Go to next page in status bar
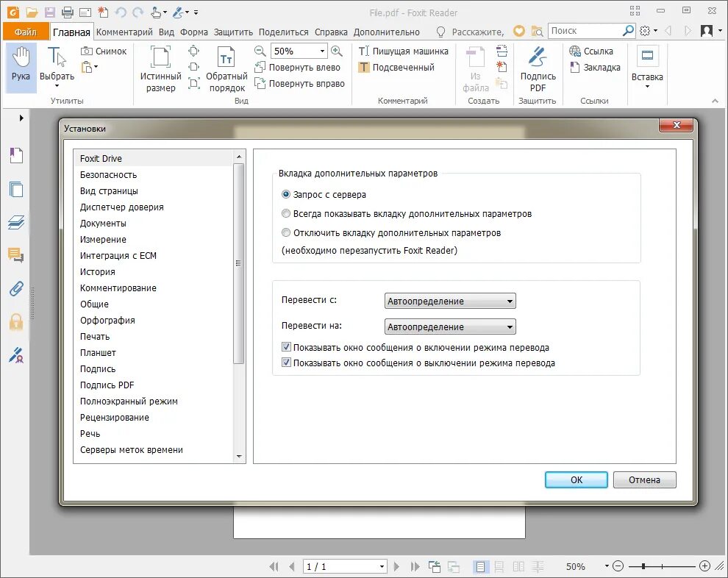728x578 pixels. [x=396, y=566]
